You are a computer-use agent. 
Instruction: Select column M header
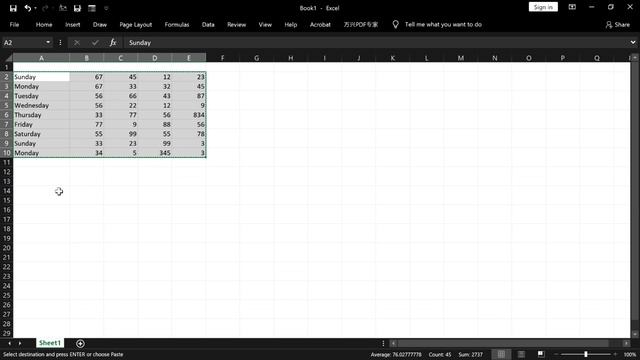(x=460, y=58)
